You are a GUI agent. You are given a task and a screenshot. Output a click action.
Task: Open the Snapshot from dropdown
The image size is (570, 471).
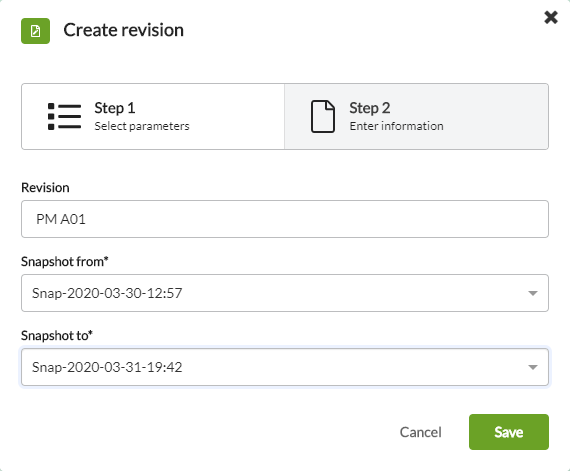[285, 293]
